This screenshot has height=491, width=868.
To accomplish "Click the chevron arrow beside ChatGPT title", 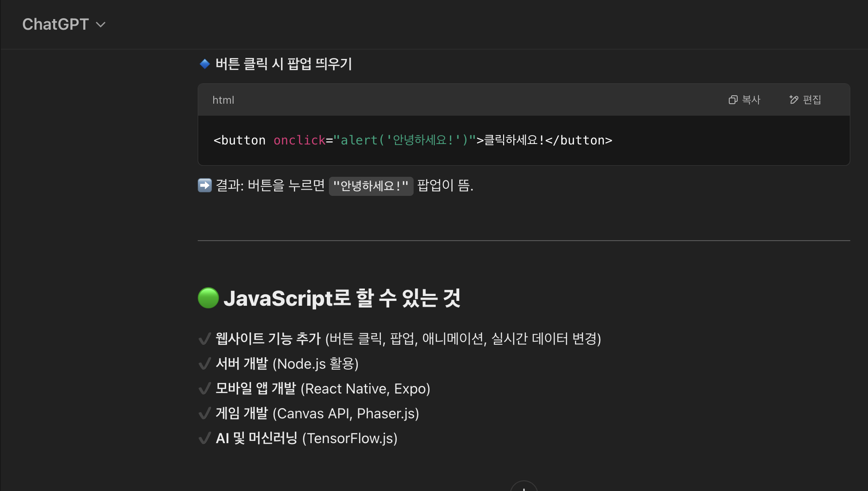I will tap(101, 25).
